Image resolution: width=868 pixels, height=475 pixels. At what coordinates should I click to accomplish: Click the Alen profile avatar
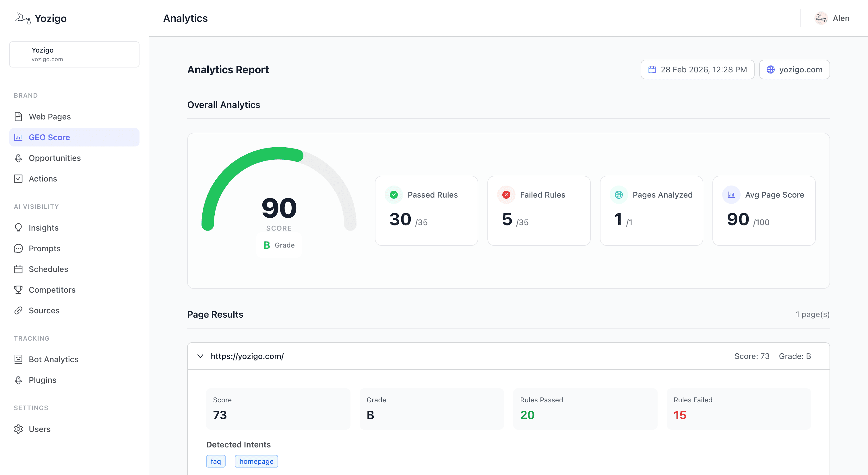821,18
